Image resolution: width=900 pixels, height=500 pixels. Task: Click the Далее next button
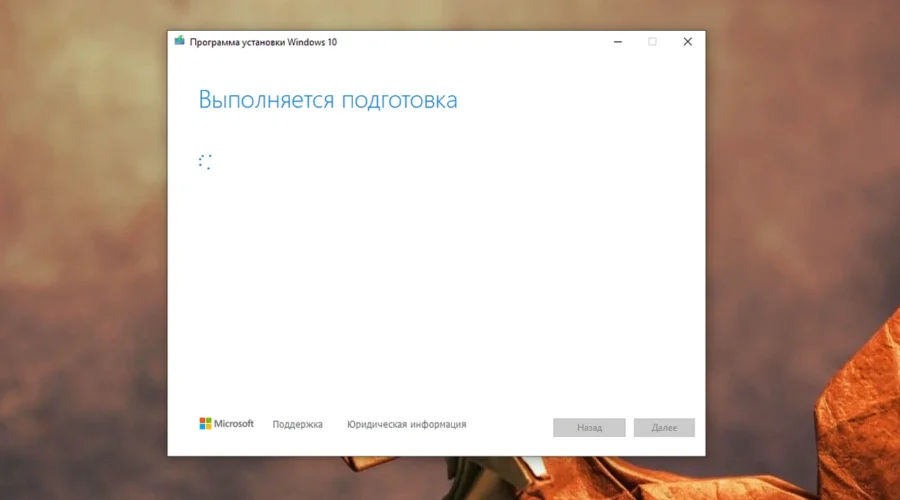[x=664, y=428]
